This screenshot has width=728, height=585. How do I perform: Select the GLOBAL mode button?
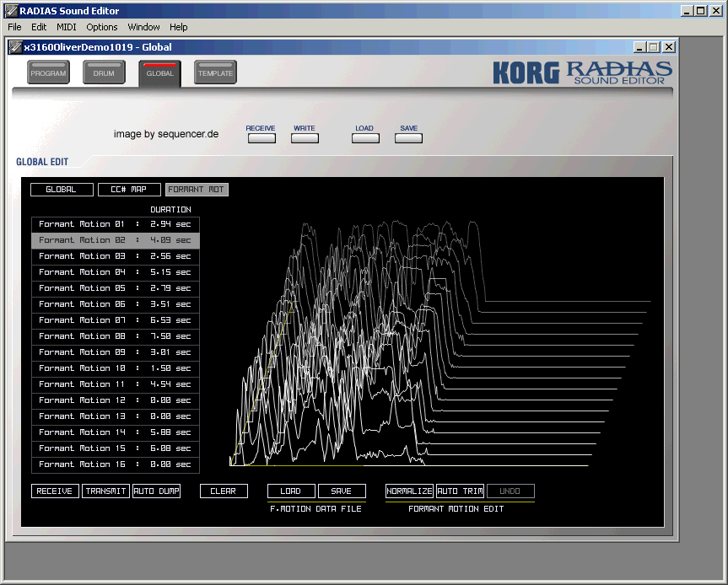(159, 73)
